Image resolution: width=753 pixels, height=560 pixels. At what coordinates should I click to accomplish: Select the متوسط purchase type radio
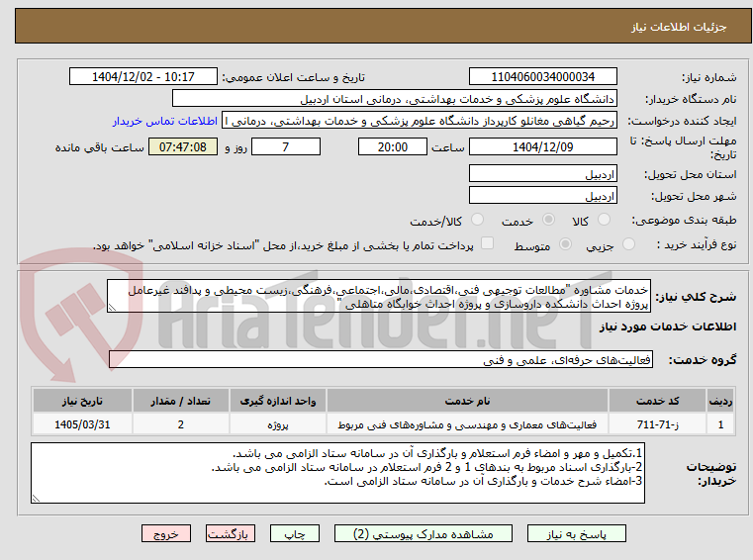[565, 244]
